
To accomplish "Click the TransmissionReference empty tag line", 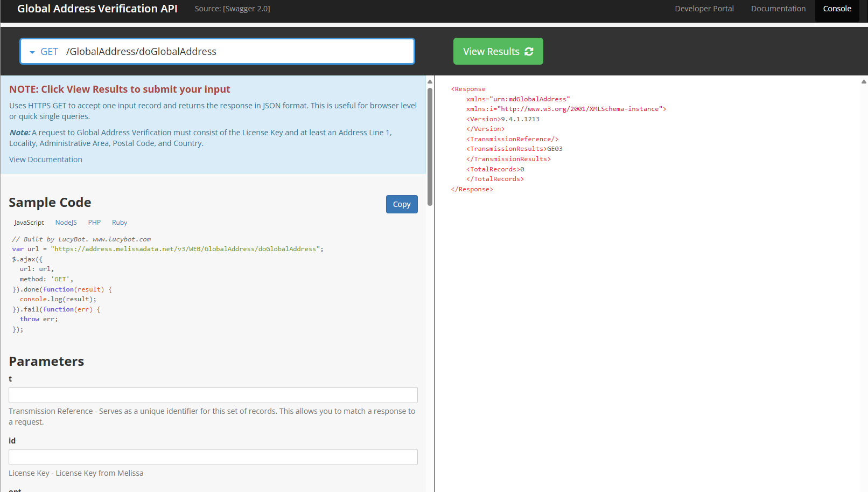I will pyautogui.click(x=513, y=139).
